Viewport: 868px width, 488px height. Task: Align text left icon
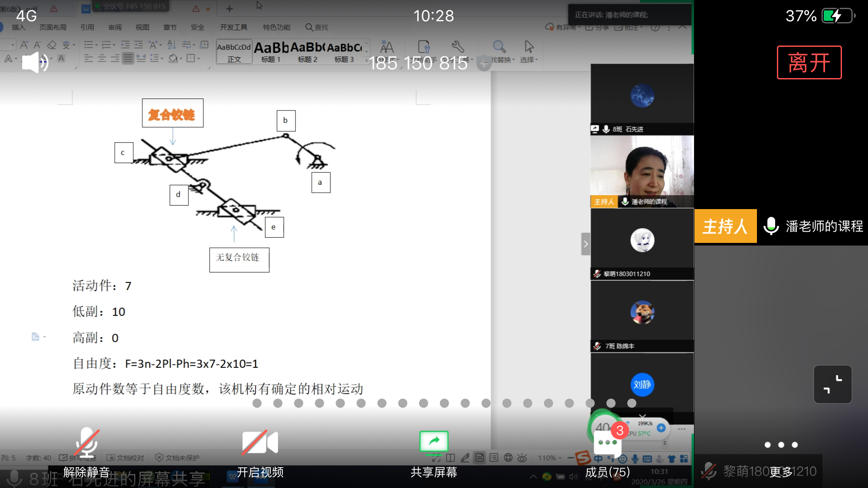88,58
